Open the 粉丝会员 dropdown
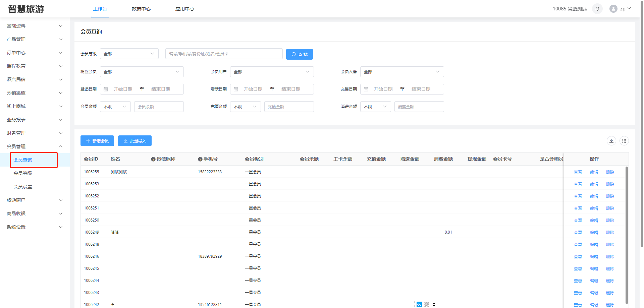This screenshot has width=644, height=308. [142, 72]
